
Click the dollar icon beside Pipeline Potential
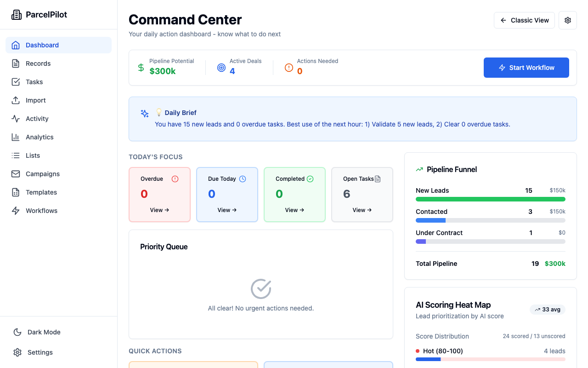pyautogui.click(x=141, y=67)
